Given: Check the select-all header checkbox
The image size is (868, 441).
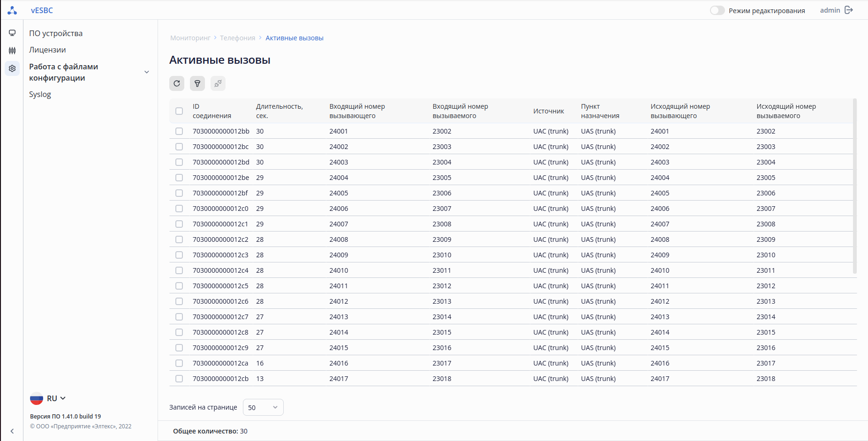Looking at the screenshot, I should pos(179,111).
